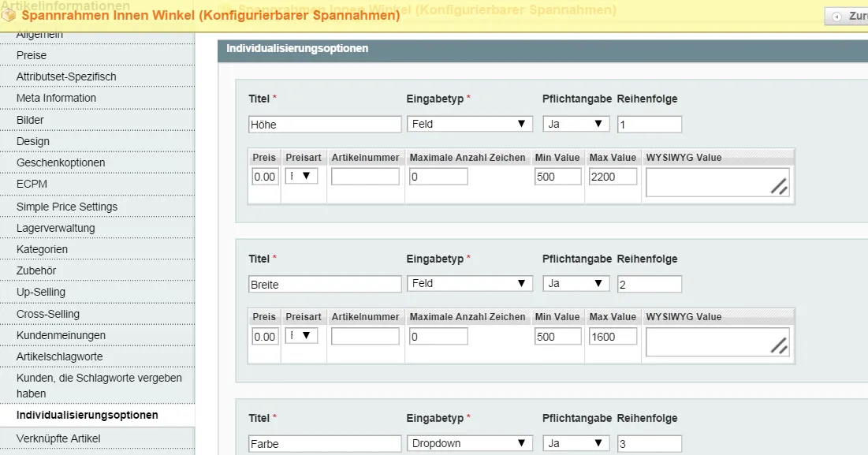
Task: Click the Titel field containing Breite
Action: (325, 285)
